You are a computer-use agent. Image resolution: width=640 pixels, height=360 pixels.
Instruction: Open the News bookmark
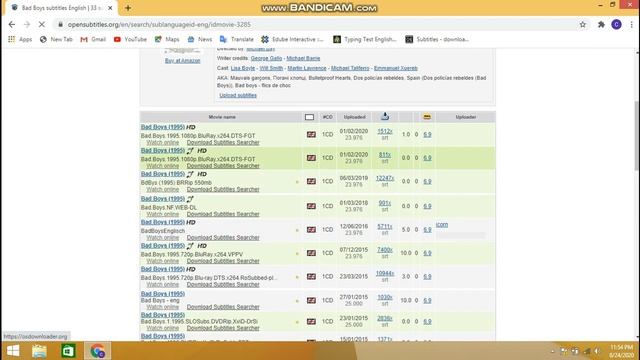click(x=200, y=39)
